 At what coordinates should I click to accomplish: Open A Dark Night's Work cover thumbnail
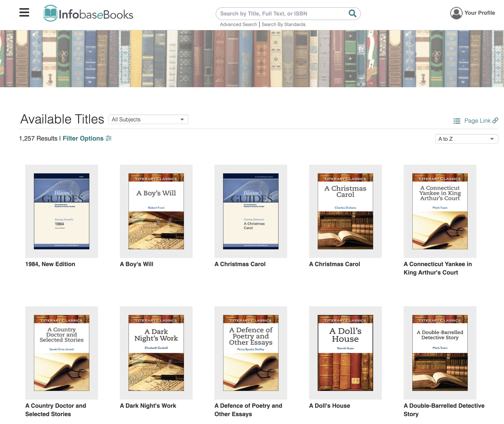coord(156,353)
